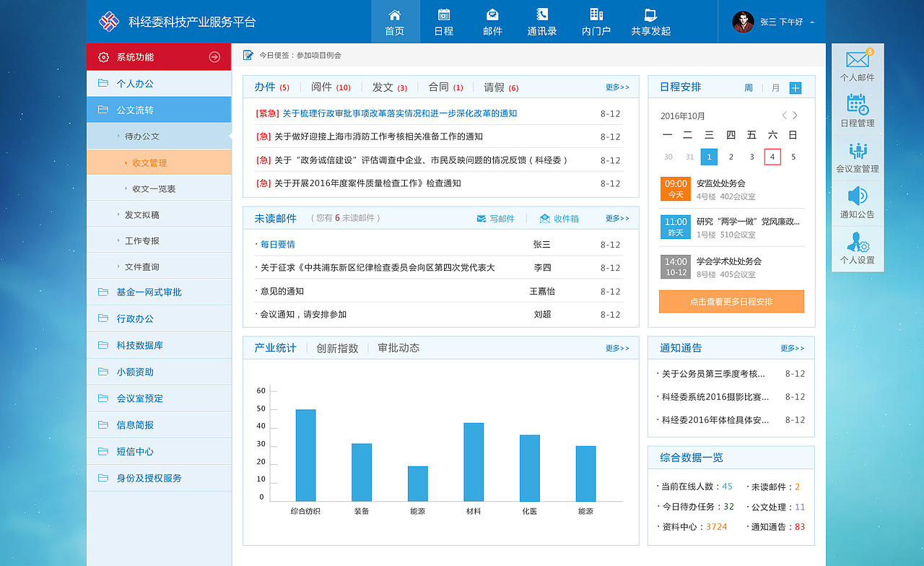The image size is (924, 566).
Task: Switch schedule view to 月
Action: pos(775,88)
